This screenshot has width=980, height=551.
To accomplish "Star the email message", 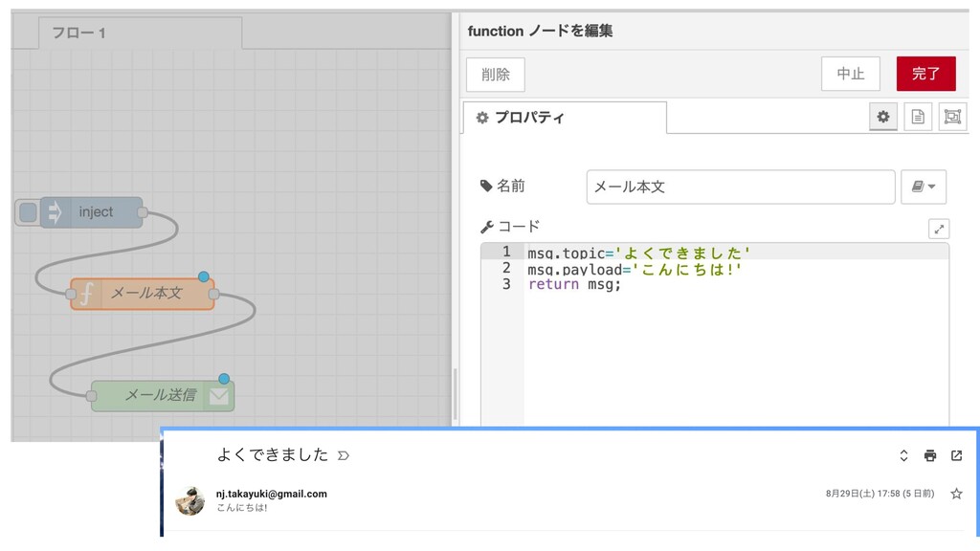I will (x=956, y=495).
